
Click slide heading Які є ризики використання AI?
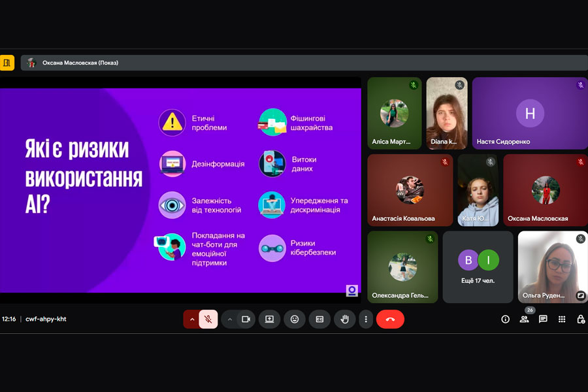[x=84, y=176]
